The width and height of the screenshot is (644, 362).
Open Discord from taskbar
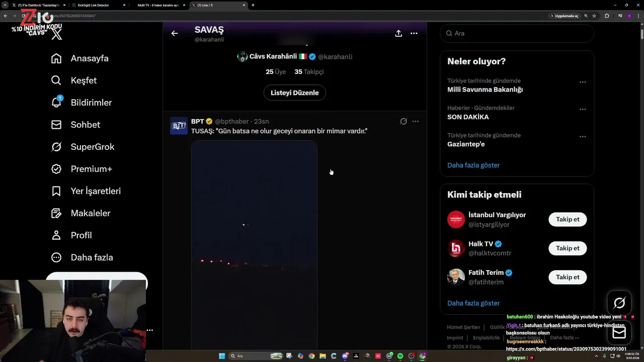point(345,356)
